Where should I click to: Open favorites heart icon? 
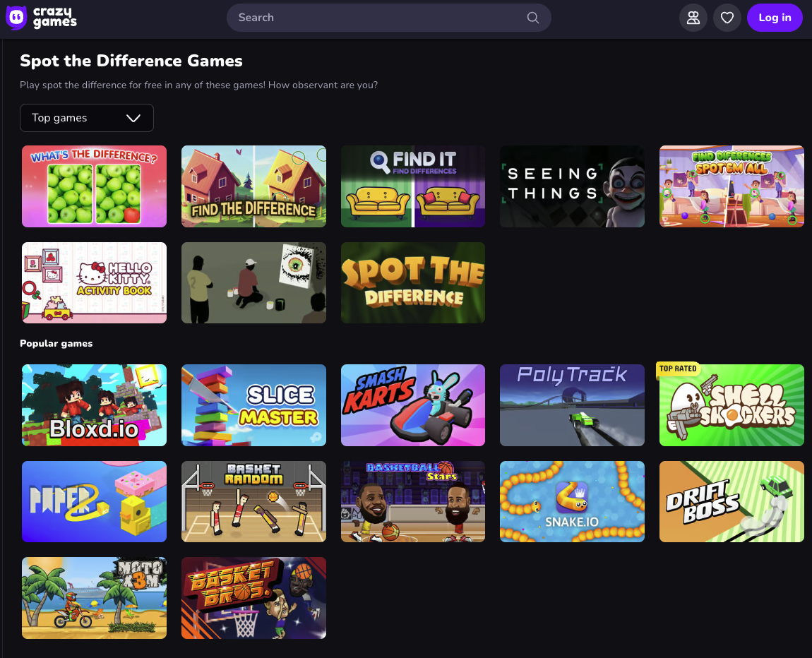727,18
